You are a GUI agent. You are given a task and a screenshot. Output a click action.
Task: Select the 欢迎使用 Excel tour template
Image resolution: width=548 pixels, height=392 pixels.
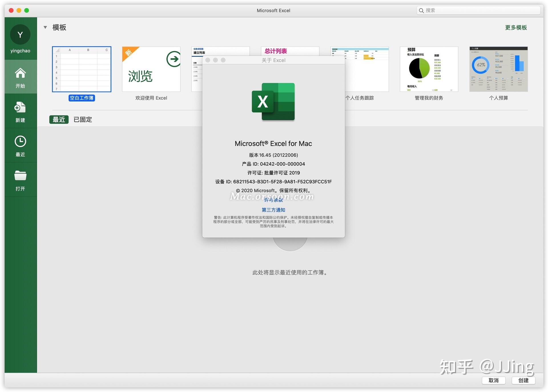tap(151, 69)
